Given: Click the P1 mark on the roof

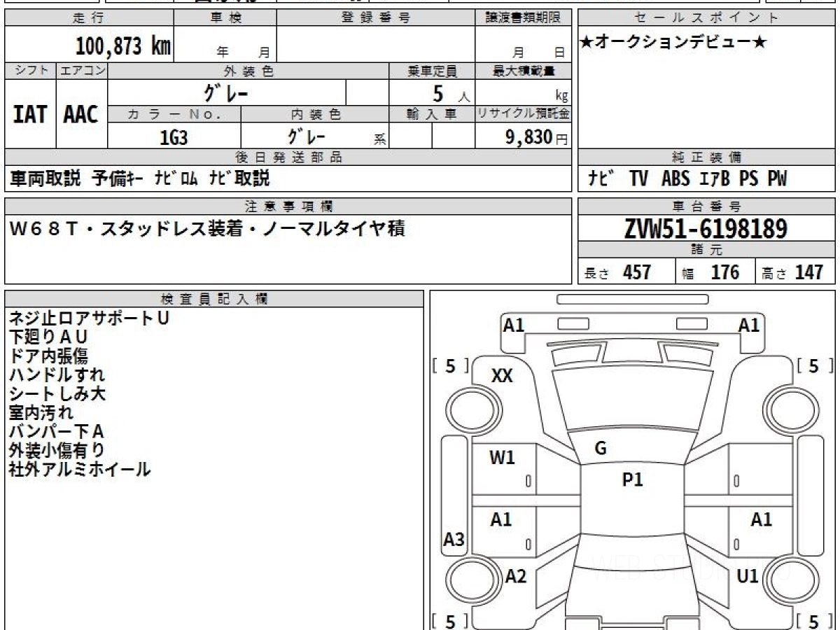Looking at the screenshot, I should click(633, 480).
